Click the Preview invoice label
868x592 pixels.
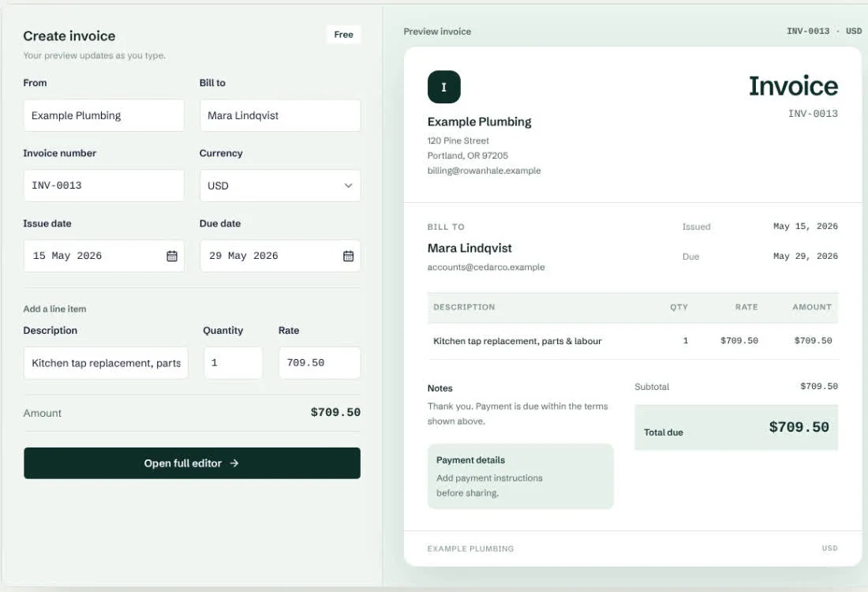click(x=437, y=32)
